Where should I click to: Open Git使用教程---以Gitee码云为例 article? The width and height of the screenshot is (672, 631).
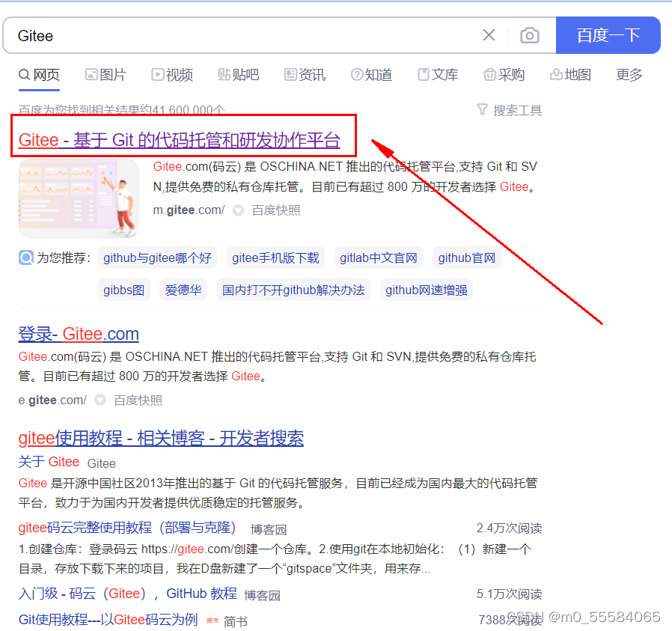(108, 620)
